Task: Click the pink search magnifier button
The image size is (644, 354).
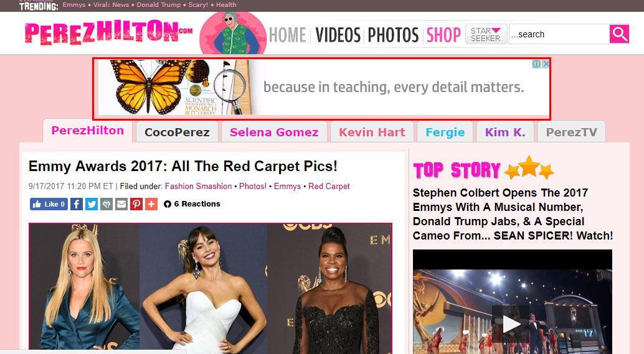Action: pos(619,34)
